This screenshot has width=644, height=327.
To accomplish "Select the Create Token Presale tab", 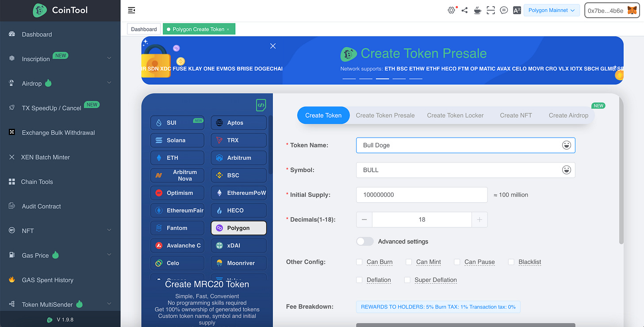I will point(385,115).
